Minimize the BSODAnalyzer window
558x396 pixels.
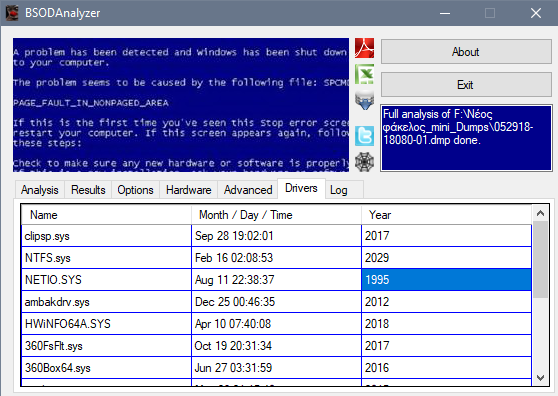coord(445,13)
